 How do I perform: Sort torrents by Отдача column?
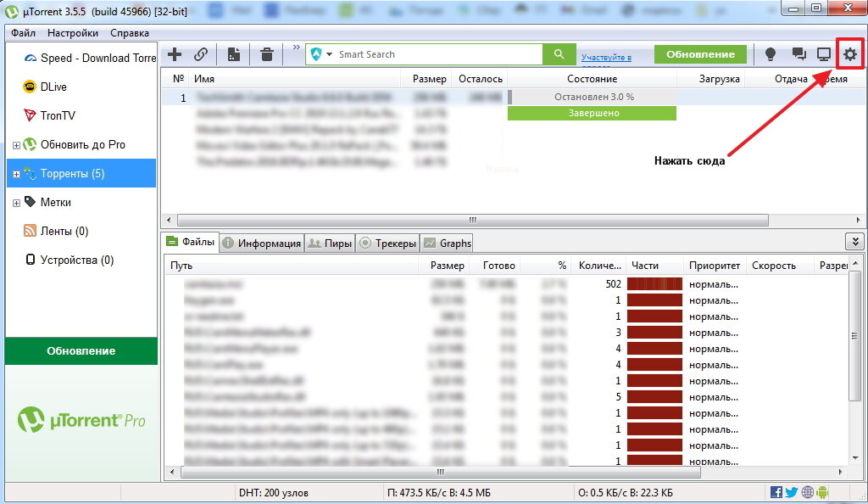(x=779, y=79)
